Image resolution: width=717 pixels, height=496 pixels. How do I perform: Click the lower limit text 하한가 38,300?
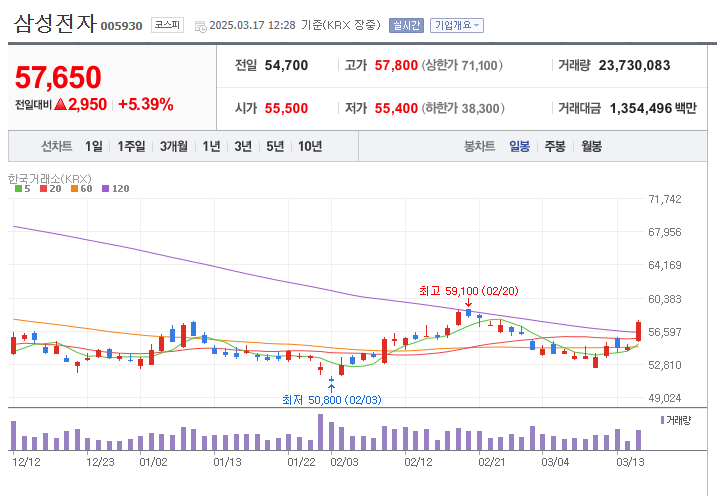464,108
